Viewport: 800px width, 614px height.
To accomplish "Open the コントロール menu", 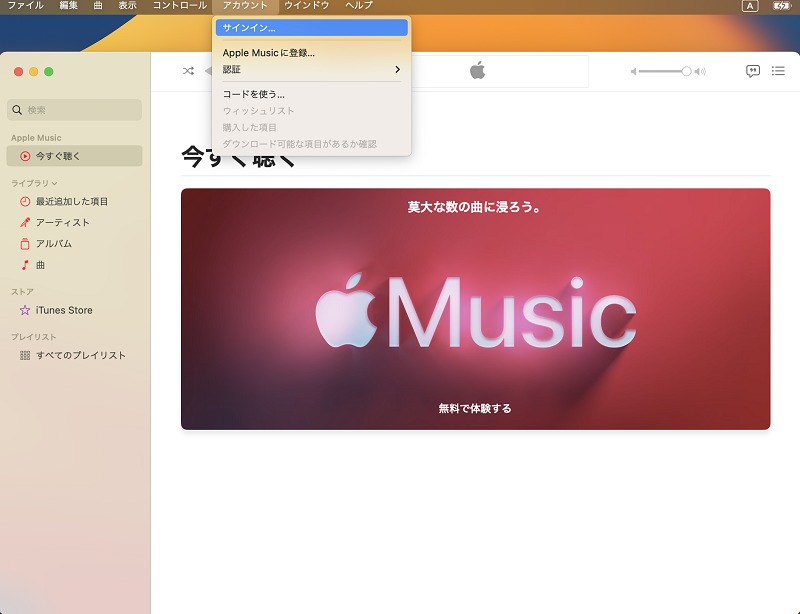I will [180, 6].
